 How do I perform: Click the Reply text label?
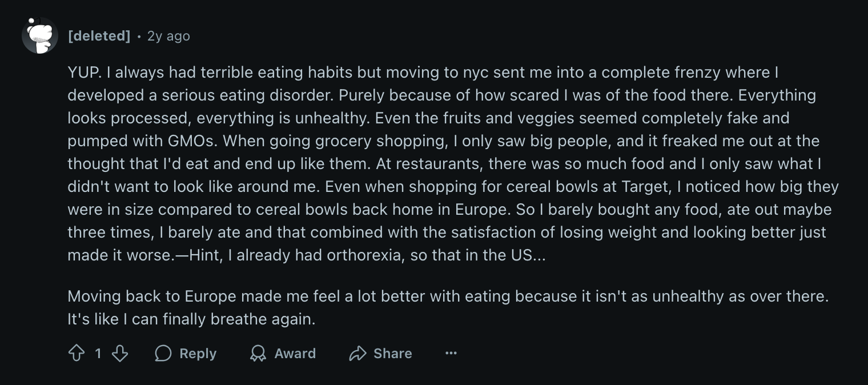(x=198, y=354)
